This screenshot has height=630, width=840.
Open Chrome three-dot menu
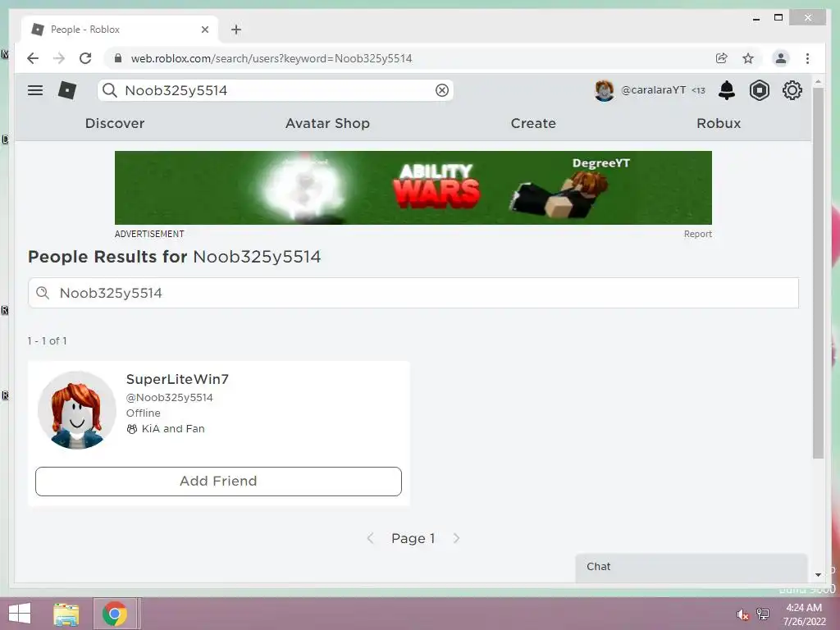click(x=807, y=58)
